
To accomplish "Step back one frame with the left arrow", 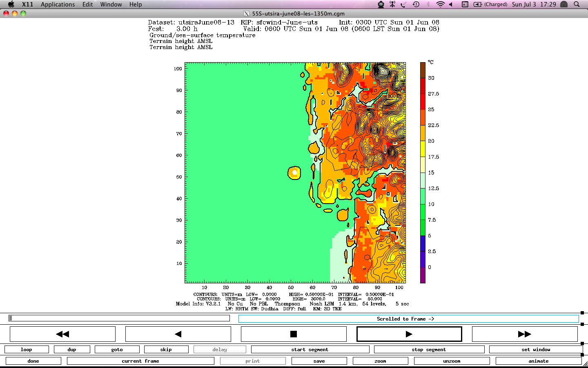I will click(x=178, y=334).
